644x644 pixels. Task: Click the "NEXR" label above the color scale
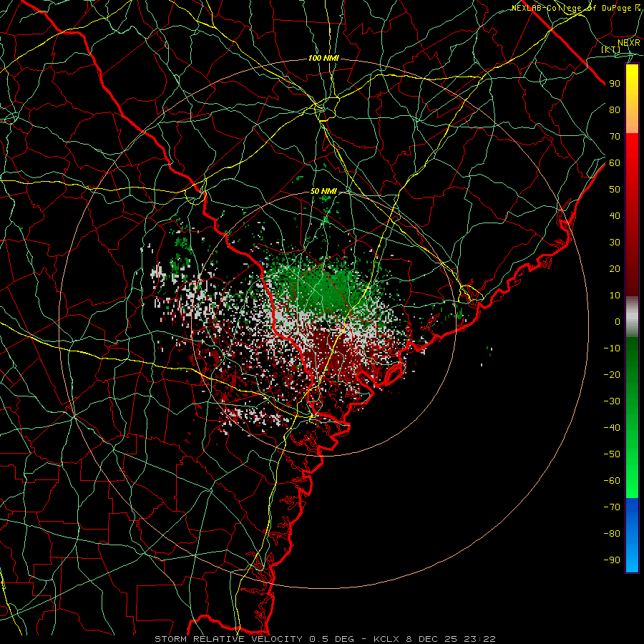click(x=629, y=42)
